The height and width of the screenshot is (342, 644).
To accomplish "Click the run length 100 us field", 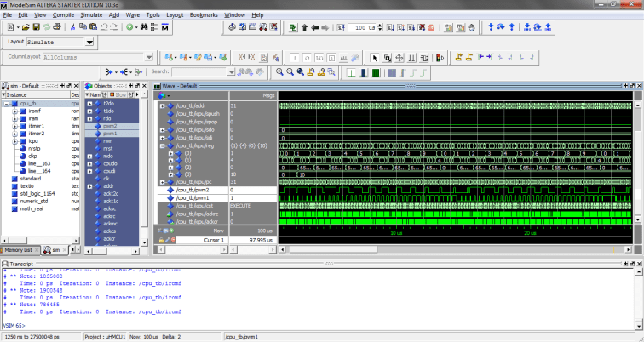I will point(361,28).
